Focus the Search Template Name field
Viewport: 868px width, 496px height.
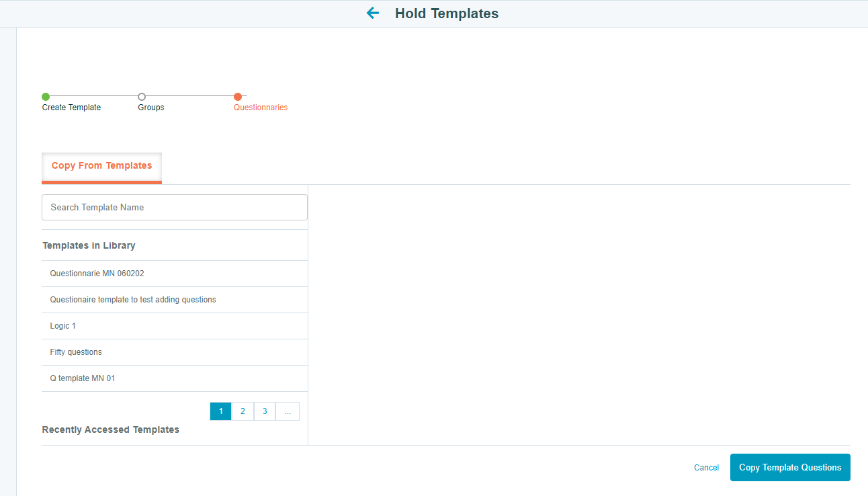175,208
